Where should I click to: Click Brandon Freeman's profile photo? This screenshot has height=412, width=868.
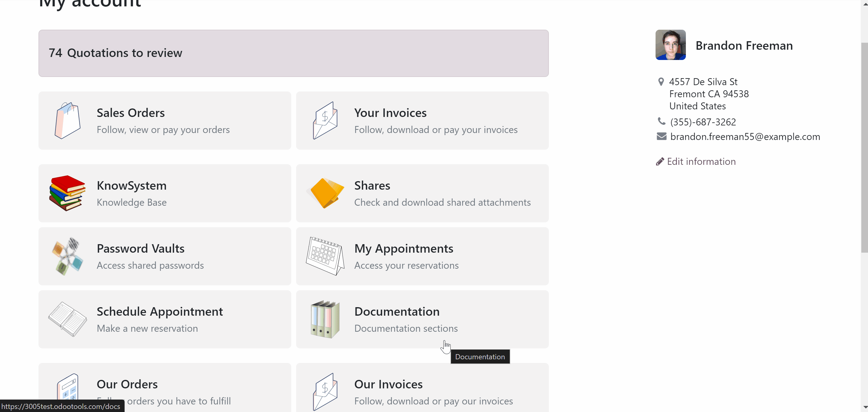click(670, 45)
